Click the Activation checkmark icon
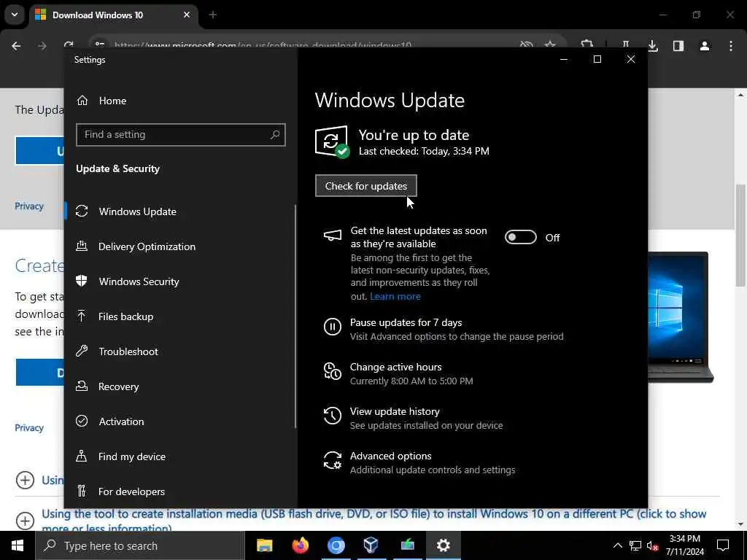747x560 pixels. tap(82, 421)
